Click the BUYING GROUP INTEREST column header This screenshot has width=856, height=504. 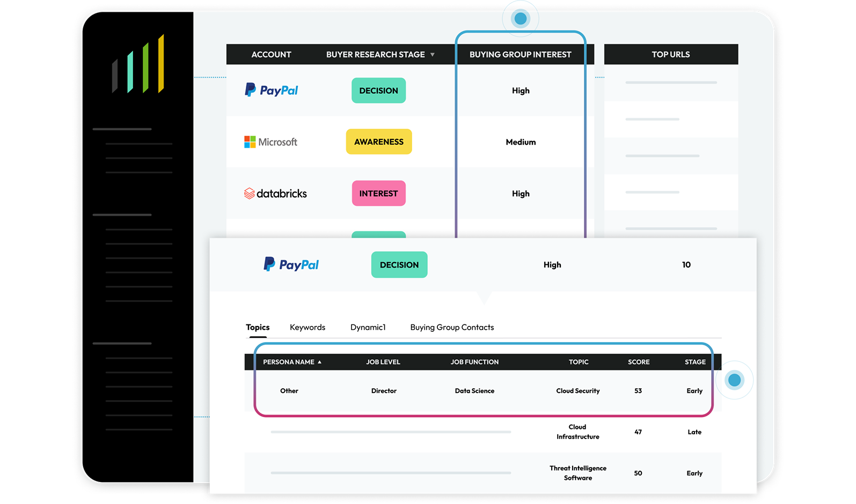pos(521,55)
